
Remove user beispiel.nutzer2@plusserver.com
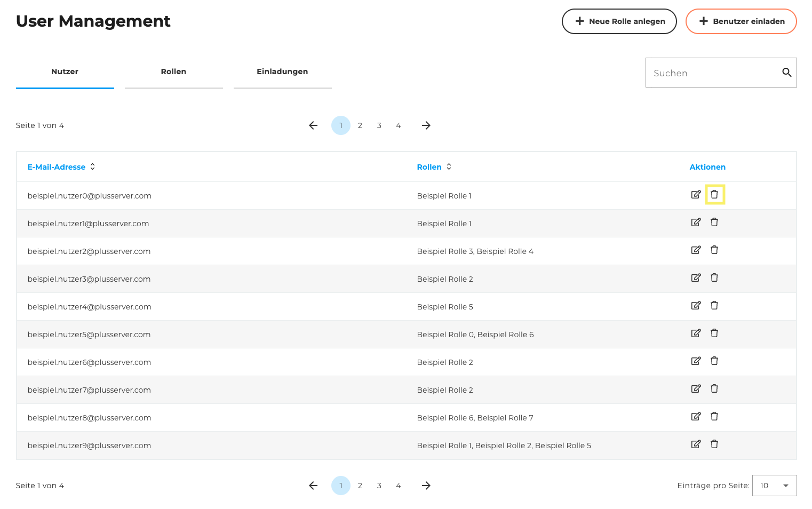(714, 250)
